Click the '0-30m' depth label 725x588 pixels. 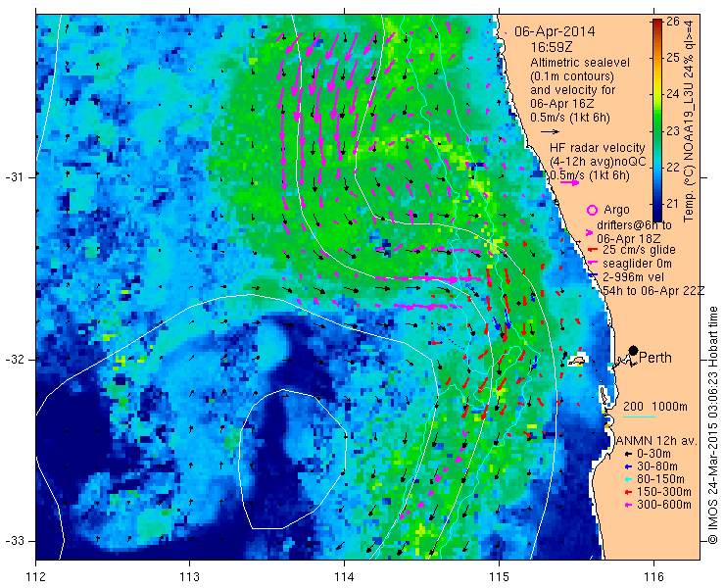[653, 455]
